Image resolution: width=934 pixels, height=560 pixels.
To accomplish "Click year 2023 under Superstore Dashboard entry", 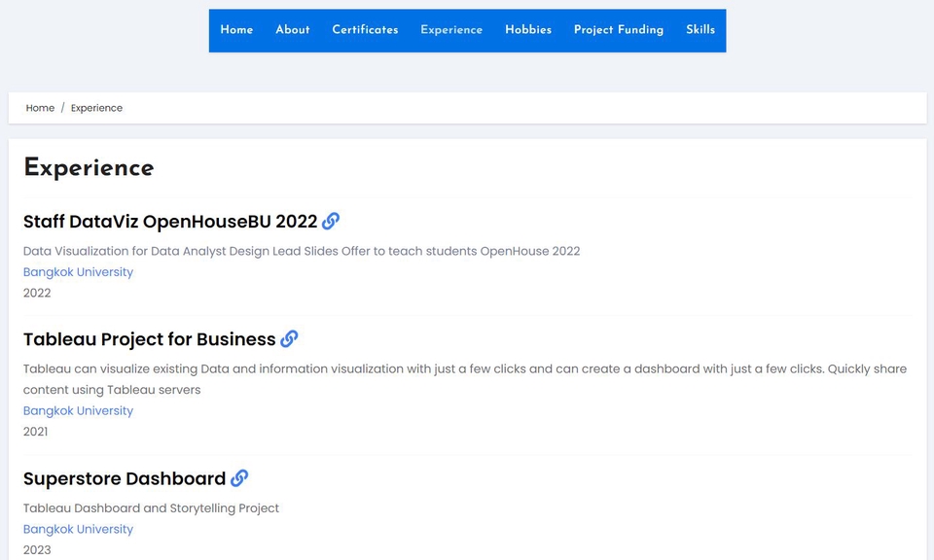I will (37, 550).
